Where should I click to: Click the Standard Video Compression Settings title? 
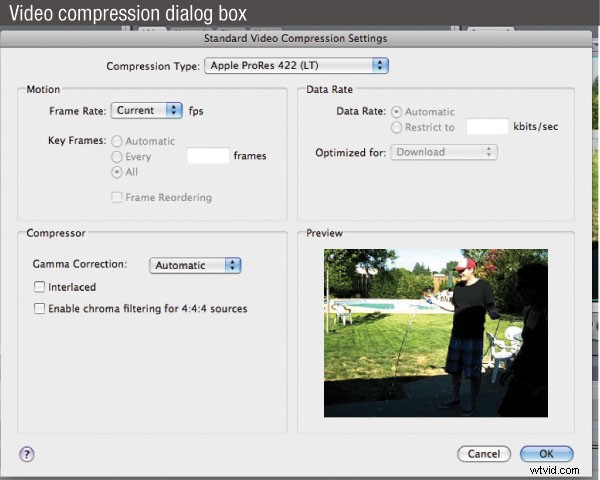coord(295,38)
